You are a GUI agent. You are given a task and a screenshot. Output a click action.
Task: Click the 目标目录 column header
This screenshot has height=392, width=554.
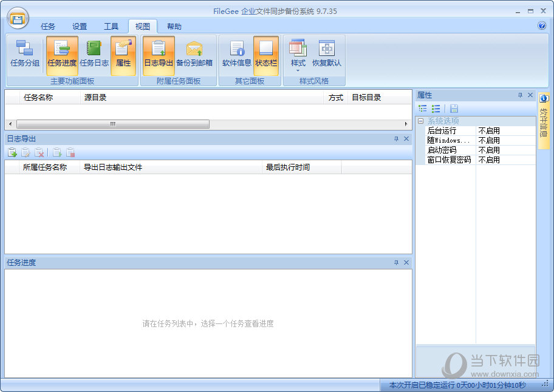tap(380, 97)
